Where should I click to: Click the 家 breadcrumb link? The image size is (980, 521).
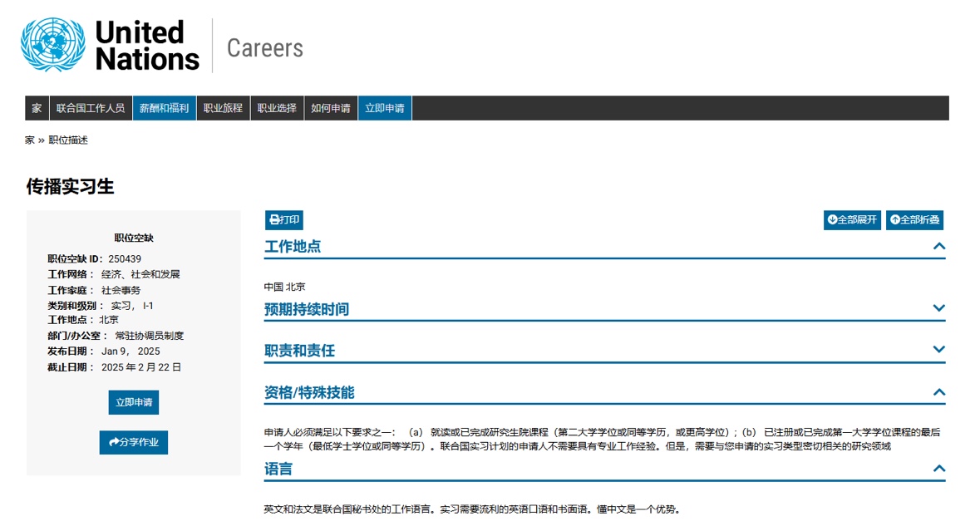click(x=30, y=140)
